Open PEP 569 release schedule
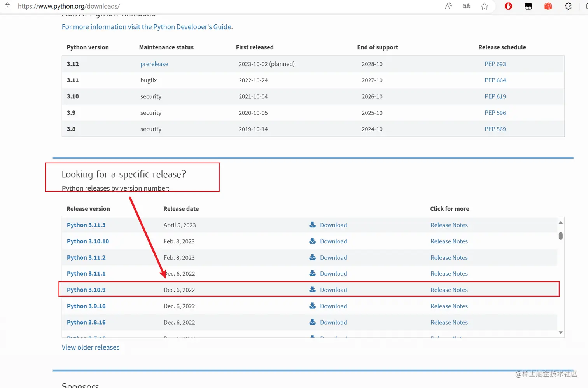 click(x=495, y=129)
